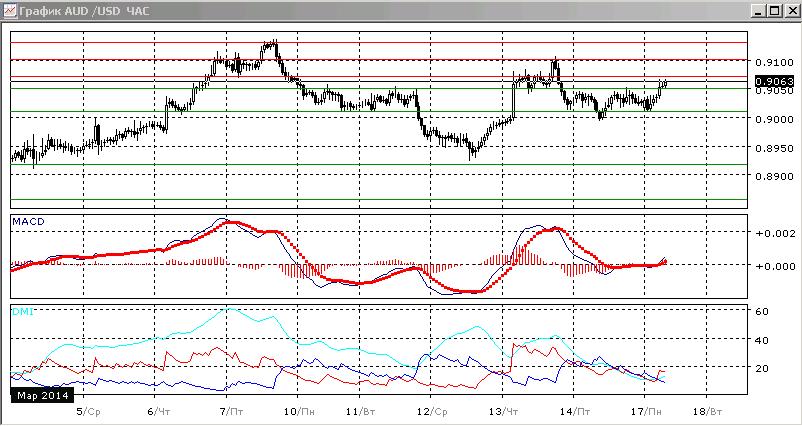The width and height of the screenshot is (802, 426).
Task: Click the current price label 0.9063
Action: (x=774, y=81)
